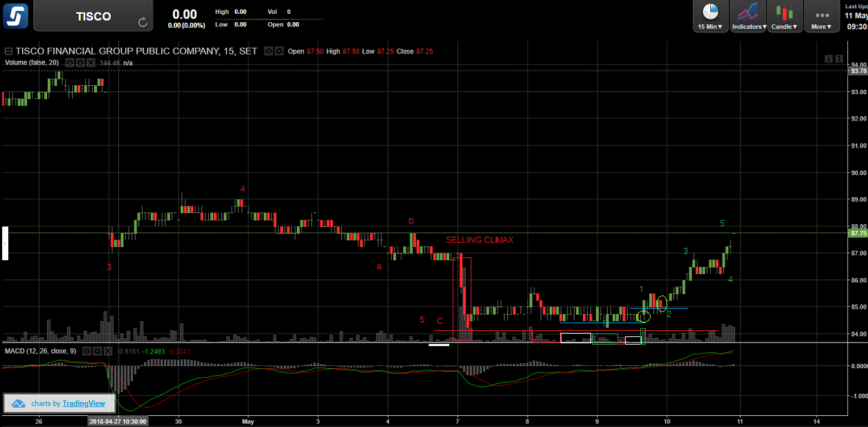Click the MACD (12, 26, close, 9) label
The height and width of the screenshot is (427, 868).
pos(42,351)
